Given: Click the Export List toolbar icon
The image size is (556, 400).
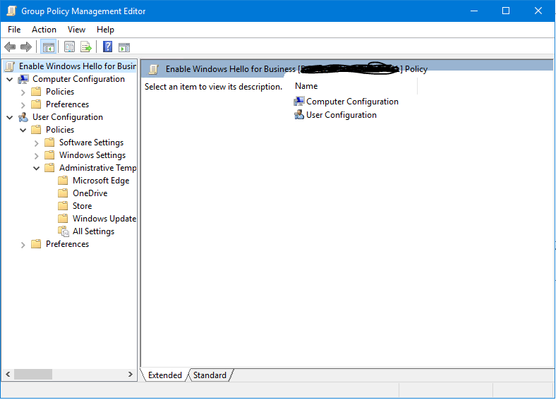Looking at the screenshot, I should [x=86, y=47].
